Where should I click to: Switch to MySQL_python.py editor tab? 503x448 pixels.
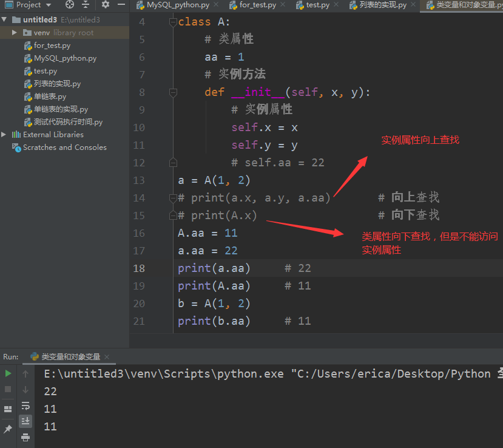(x=178, y=5)
